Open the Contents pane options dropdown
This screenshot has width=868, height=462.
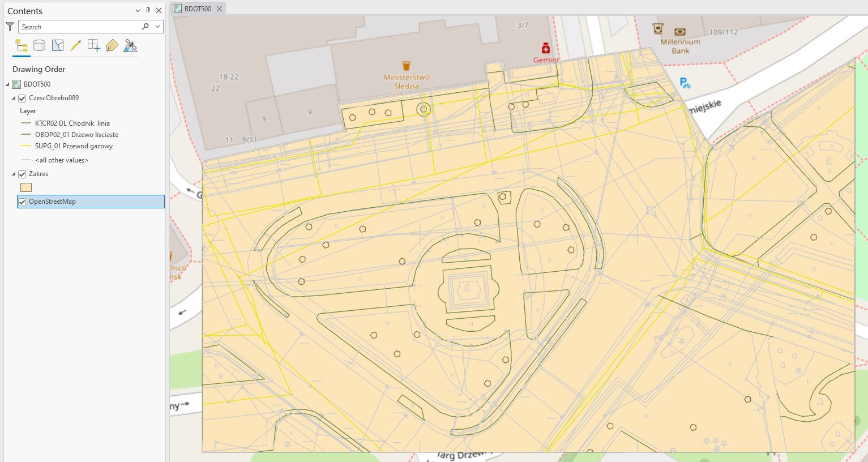click(138, 11)
